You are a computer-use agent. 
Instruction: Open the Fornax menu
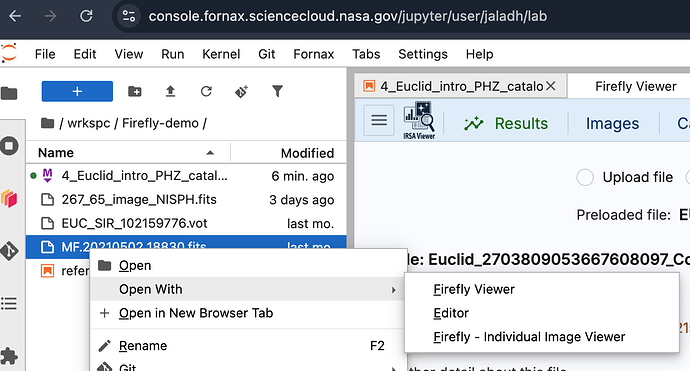(314, 54)
